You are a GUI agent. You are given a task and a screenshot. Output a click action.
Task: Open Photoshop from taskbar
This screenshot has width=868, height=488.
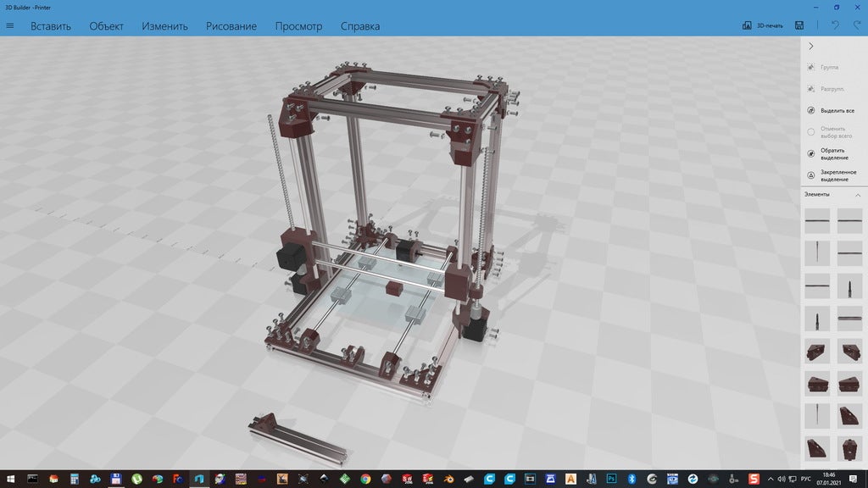pos(611,479)
